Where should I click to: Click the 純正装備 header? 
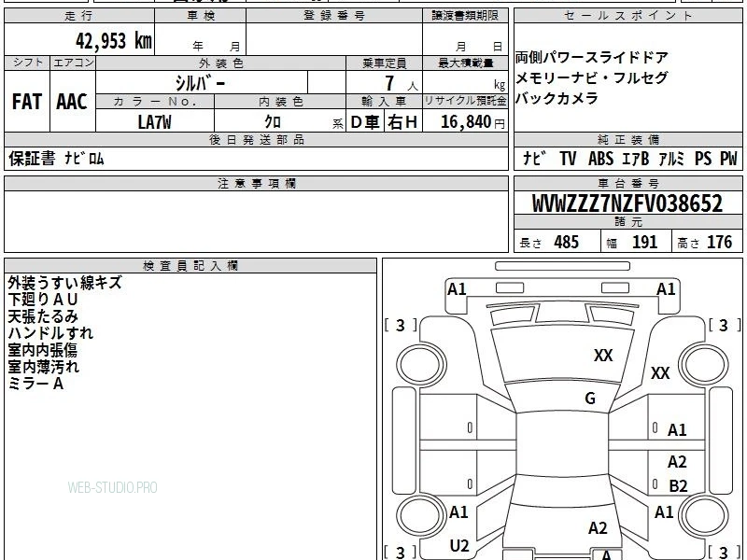628,139
